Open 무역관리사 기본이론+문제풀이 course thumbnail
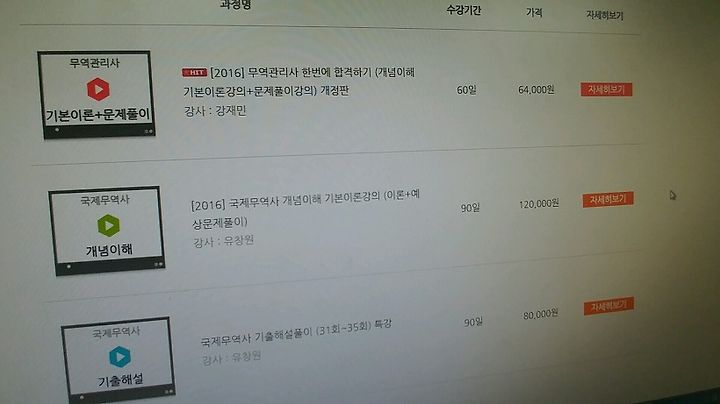This screenshot has height=404, width=720. click(x=96, y=95)
